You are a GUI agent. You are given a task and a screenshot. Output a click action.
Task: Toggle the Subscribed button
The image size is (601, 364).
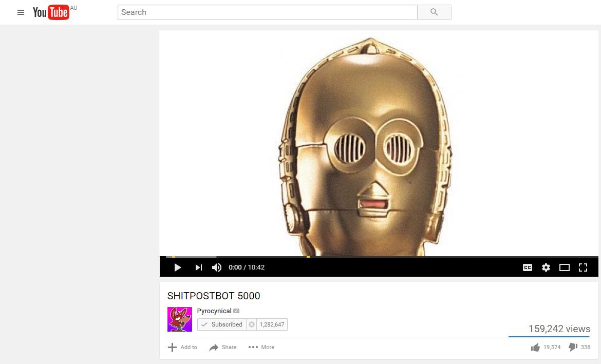coord(222,324)
